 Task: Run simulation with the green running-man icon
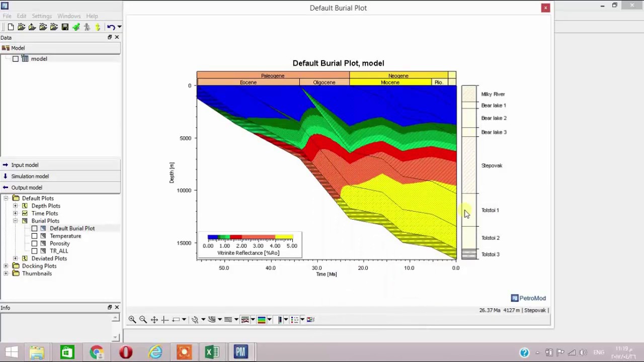(76, 27)
